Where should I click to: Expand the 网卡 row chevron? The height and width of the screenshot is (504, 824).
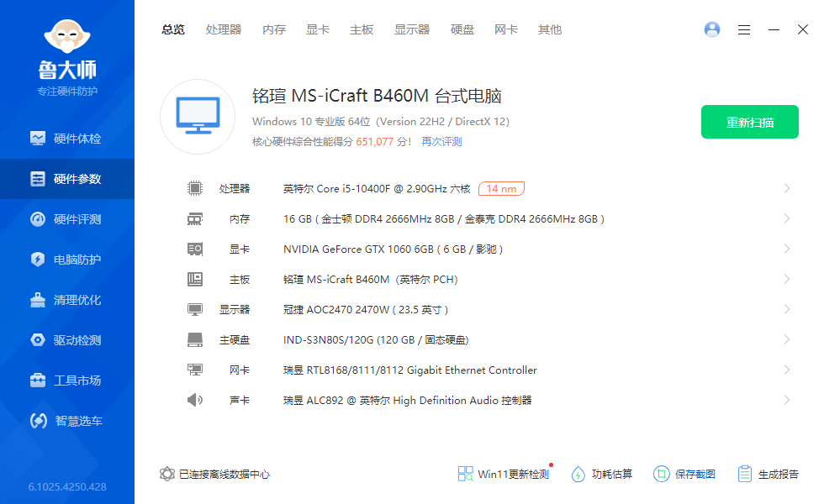tap(787, 370)
